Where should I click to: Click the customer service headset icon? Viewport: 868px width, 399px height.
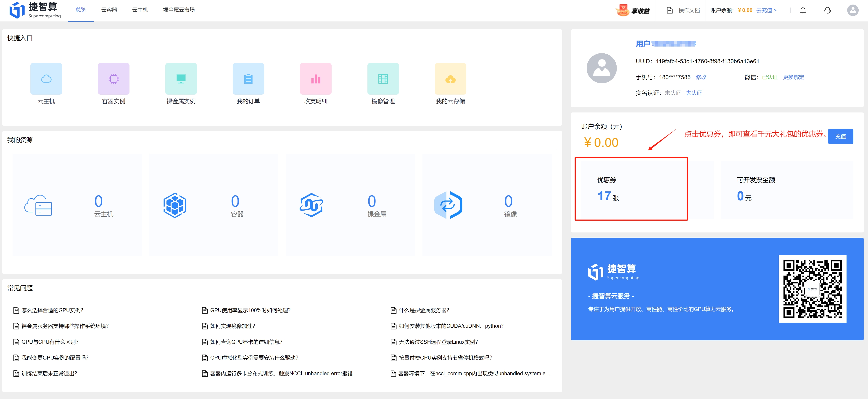click(828, 10)
